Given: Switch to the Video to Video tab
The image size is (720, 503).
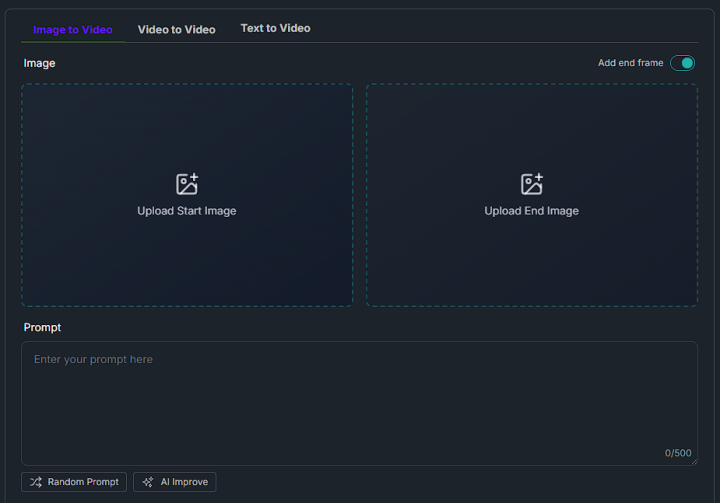Looking at the screenshot, I should 176,29.
